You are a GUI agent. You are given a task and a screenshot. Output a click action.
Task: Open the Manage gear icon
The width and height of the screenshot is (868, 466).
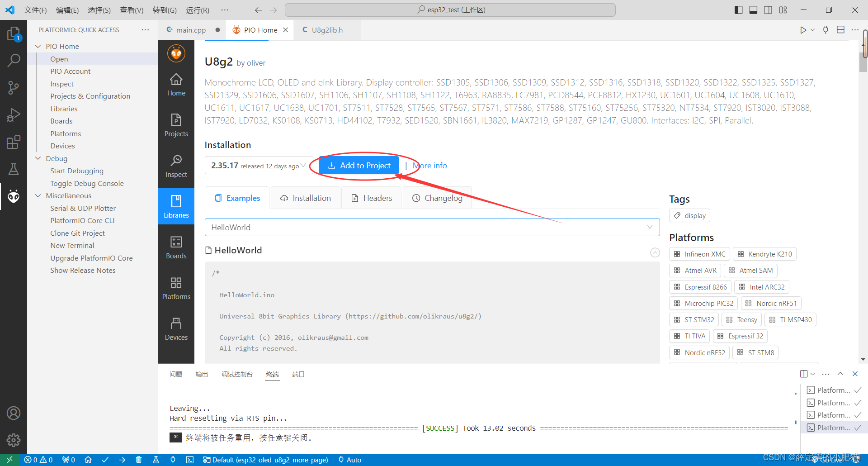(14, 440)
